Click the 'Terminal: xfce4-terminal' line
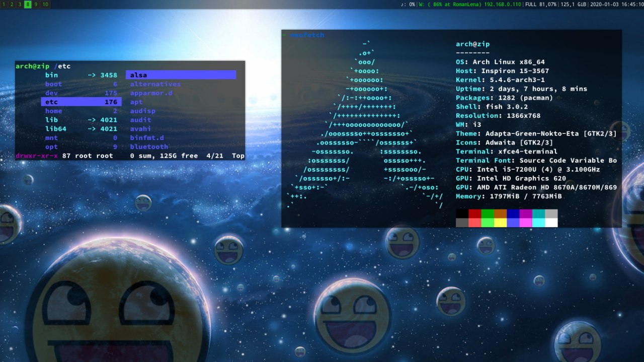This screenshot has height=362, width=644. (x=507, y=151)
